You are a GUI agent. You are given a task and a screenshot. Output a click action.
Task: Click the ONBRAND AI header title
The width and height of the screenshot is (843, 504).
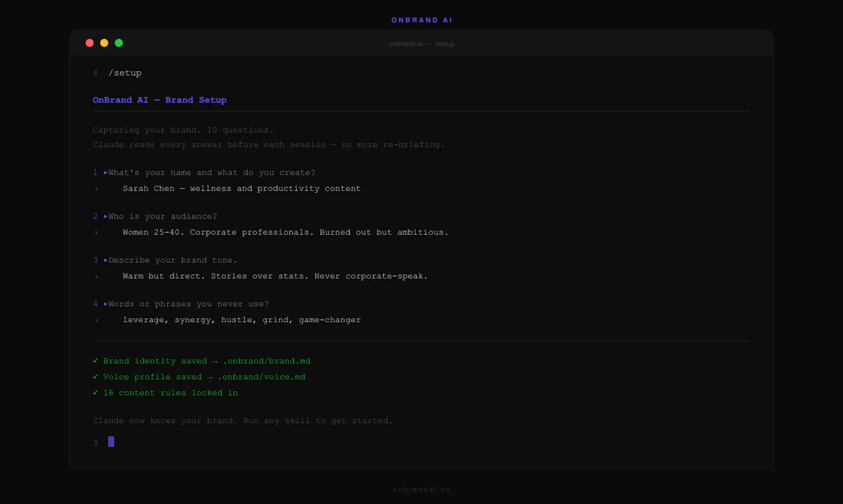(421, 20)
